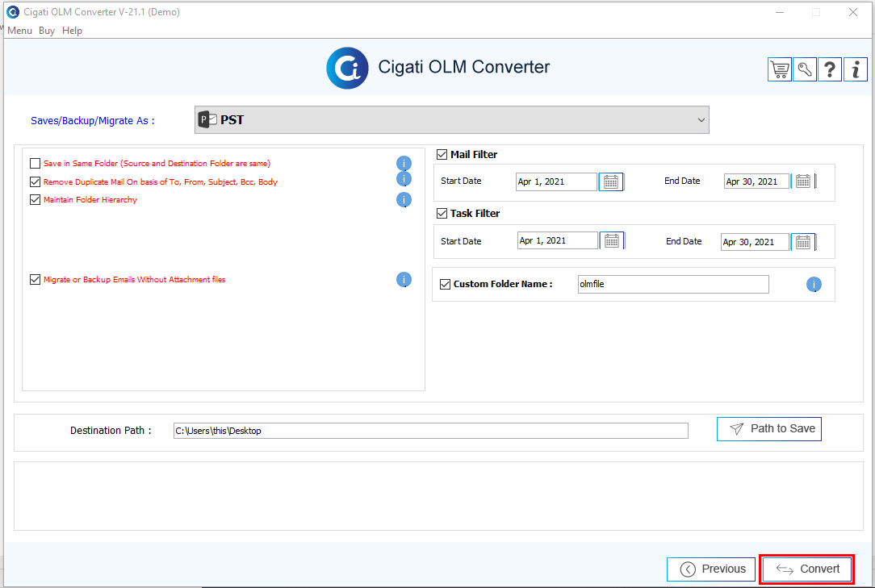Click the Convert button
The height and width of the screenshot is (588, 875).
[807, 569]
